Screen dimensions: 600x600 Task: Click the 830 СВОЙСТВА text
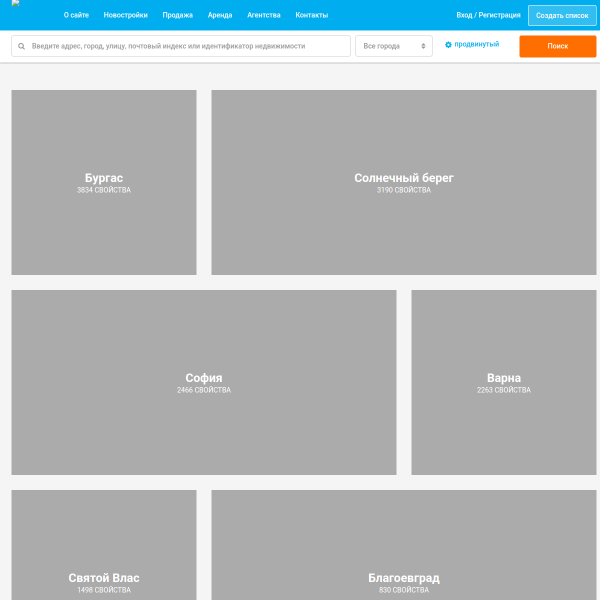pos(404,590)
